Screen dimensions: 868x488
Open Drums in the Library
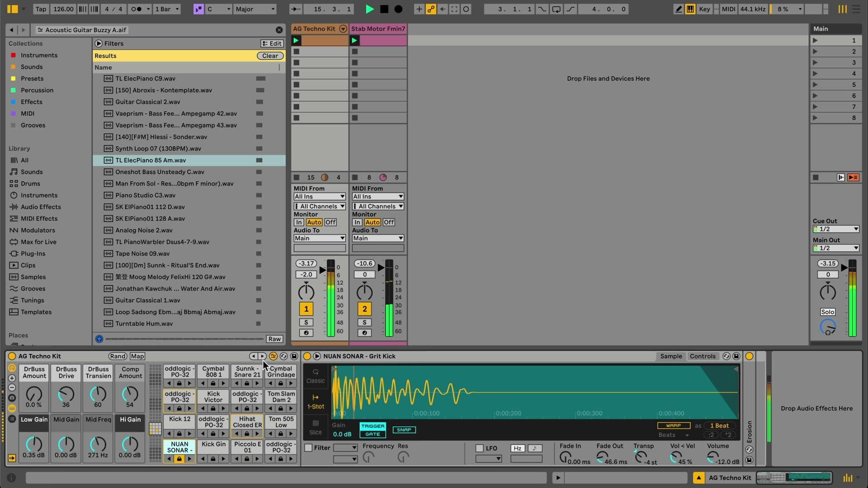(x=30, y=183)
